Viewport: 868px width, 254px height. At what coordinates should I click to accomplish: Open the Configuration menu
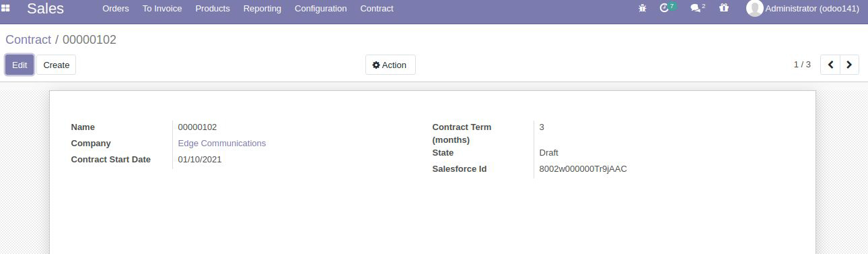coord(321,8)
